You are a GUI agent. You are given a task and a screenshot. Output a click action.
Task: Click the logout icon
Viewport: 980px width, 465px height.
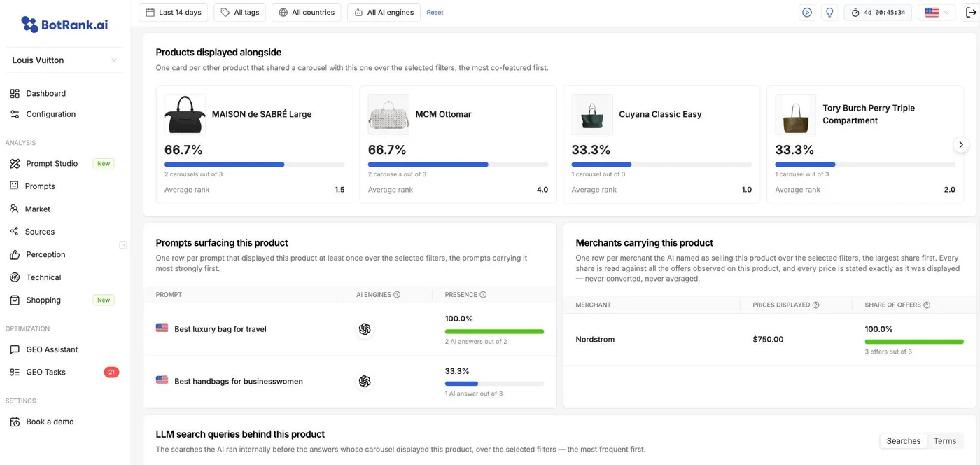(x=970, y=12)
